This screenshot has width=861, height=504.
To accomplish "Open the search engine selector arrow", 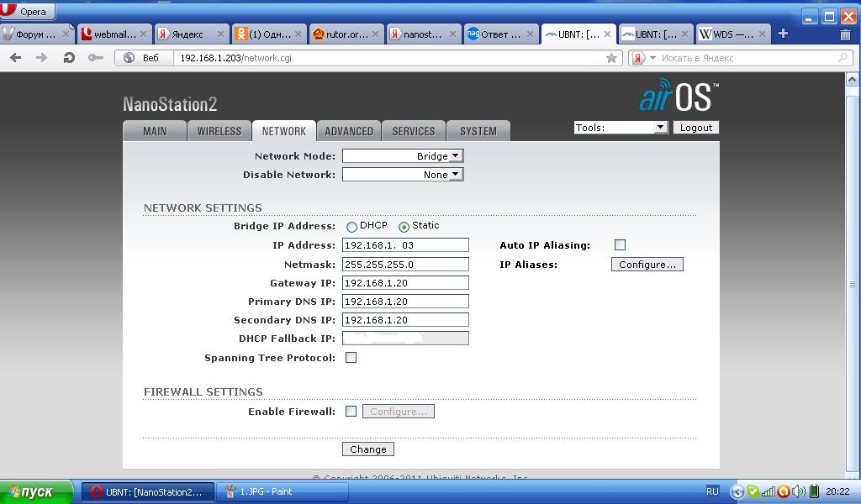I will [x=652, y=58].
